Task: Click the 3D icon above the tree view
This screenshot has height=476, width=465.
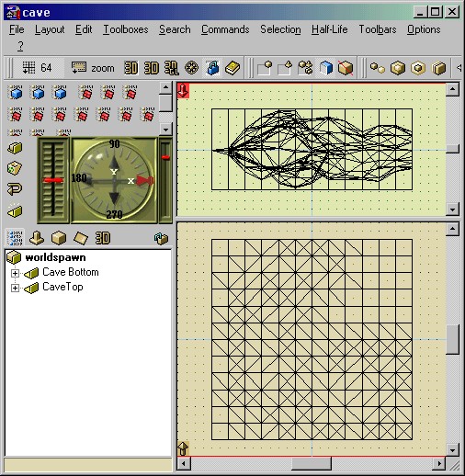Action: pyautogui.click(x=102, y=238)
